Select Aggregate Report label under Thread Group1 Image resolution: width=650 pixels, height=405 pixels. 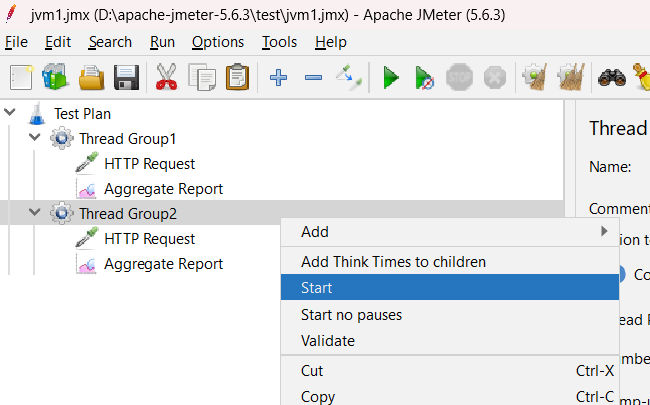click(x=163, y=189)
